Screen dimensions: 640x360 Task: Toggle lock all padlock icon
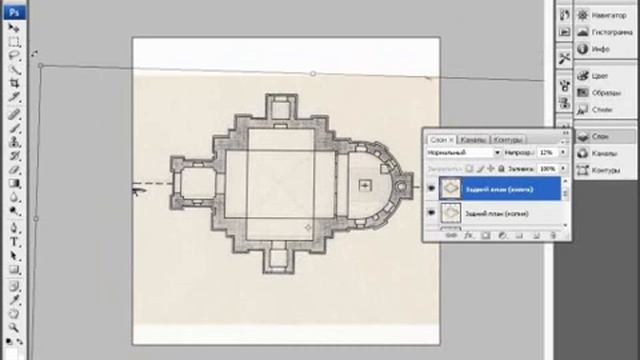(501, 169)
